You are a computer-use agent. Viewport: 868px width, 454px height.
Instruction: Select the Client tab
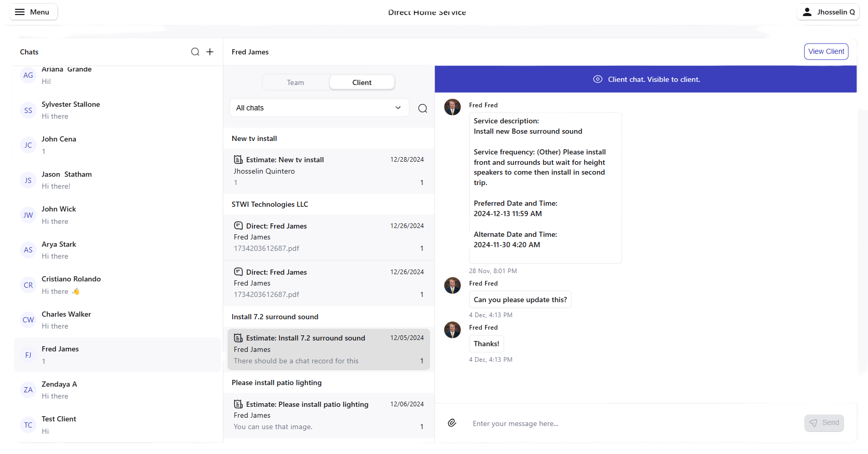[362, 82]
